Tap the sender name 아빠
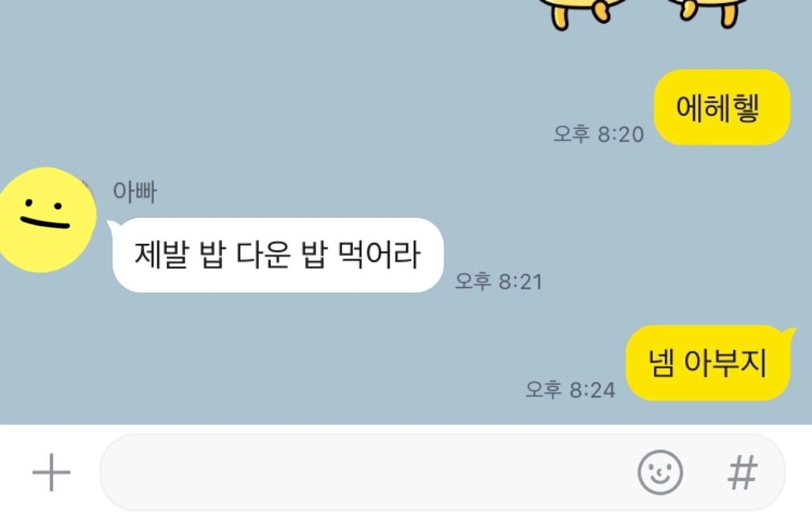 click(x=134, y=192)
